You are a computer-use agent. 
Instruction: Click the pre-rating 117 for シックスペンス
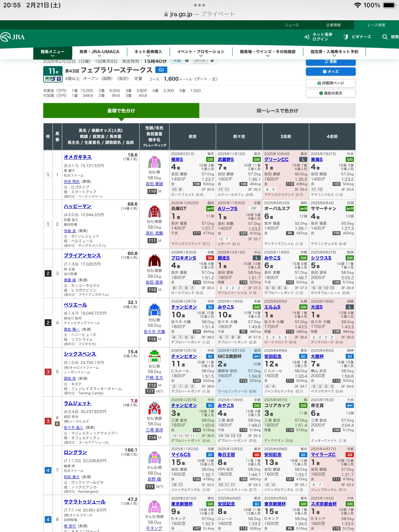[150, 391]
